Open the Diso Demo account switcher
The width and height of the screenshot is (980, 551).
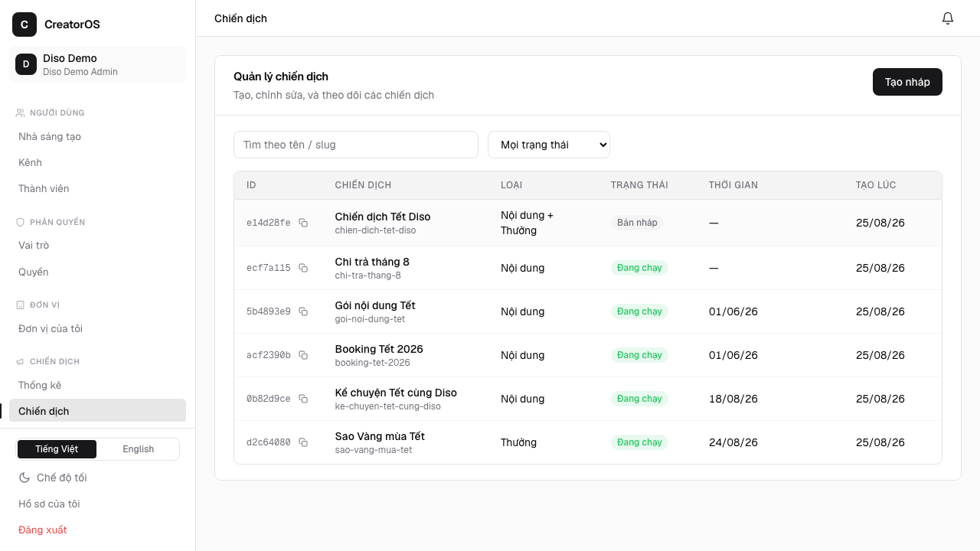(97, 64)
